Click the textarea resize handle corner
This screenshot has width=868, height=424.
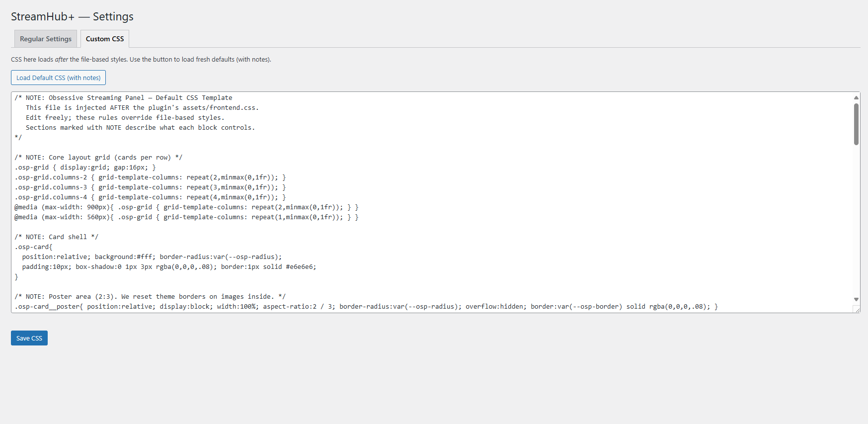[x=857, y=309]
